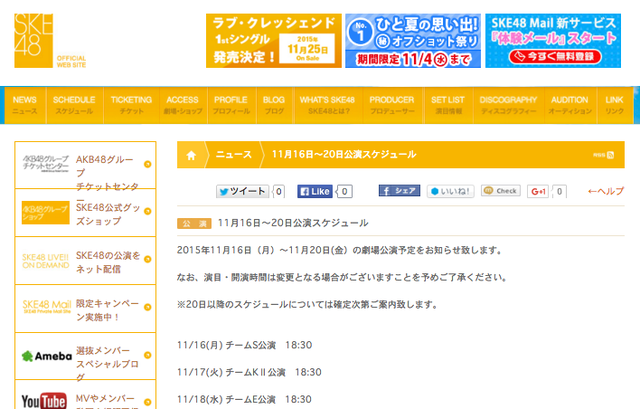640x409 pixels.
Task: Click the article heading 11月16日〜20日公演スケジュール
Action: [293, 223]
